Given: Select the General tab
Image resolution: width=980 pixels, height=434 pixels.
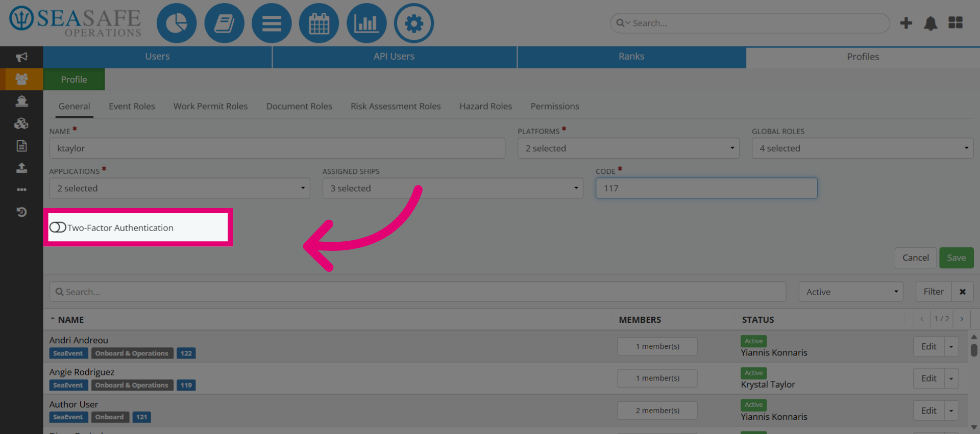Looking at the screenshot, I should pyautogui.click(x=74, y=106).
